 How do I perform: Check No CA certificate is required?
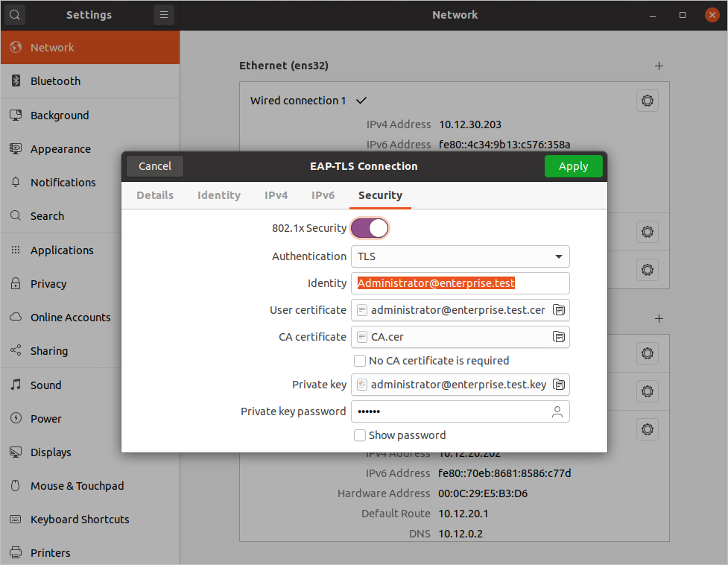pyautogui.click(x=360, y=361)
